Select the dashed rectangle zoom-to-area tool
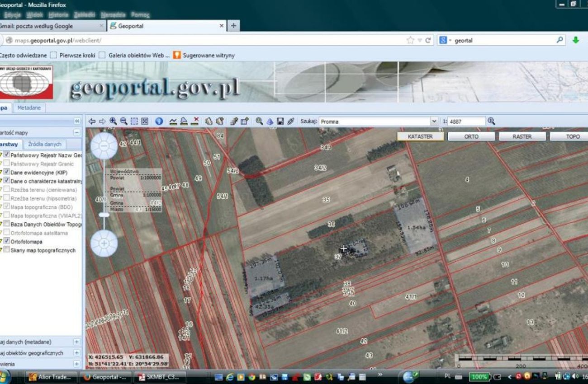Viewport: 588px width, 384px height. [134, 121]
